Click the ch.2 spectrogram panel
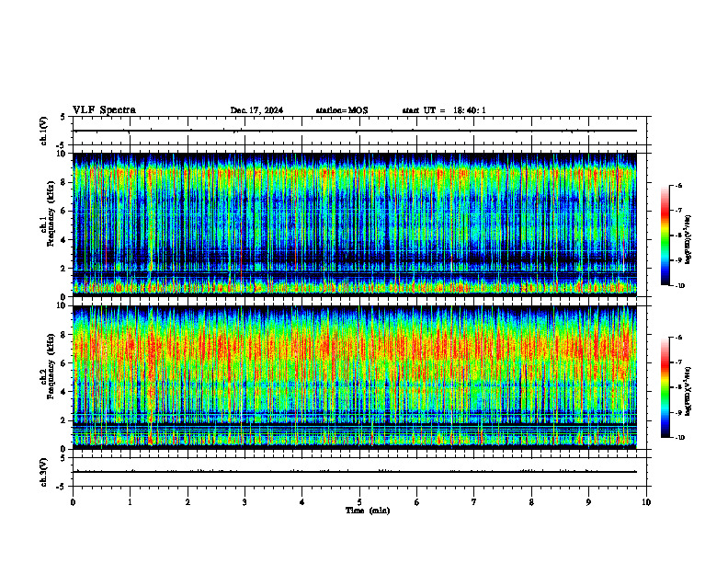Viewport: 728px width, 563px height. coord(355,377)
